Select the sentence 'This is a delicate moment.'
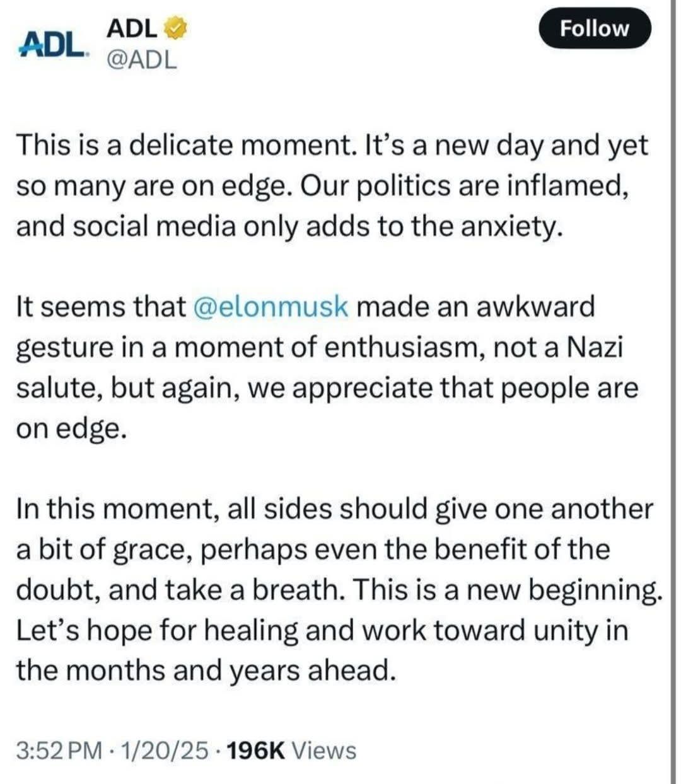 pyautogui.click(x=187, y=146)
